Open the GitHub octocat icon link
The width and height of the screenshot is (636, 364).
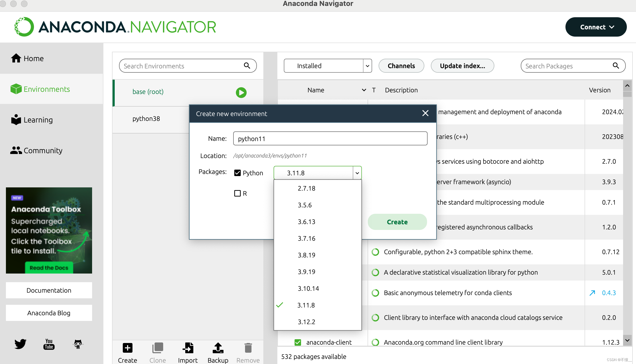coord(78,344)
